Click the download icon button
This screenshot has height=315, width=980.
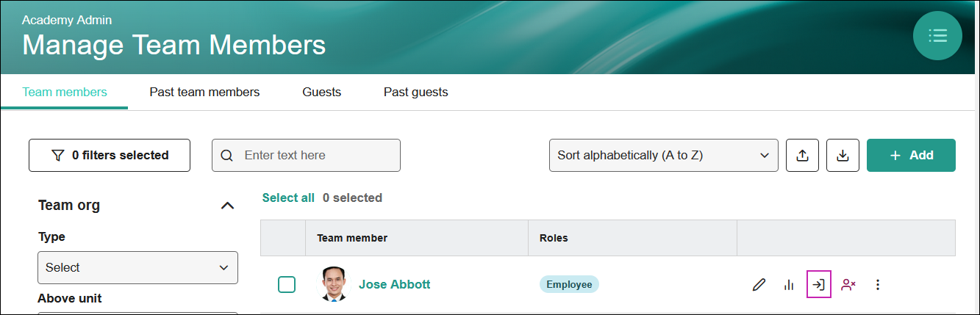(843, 156)
